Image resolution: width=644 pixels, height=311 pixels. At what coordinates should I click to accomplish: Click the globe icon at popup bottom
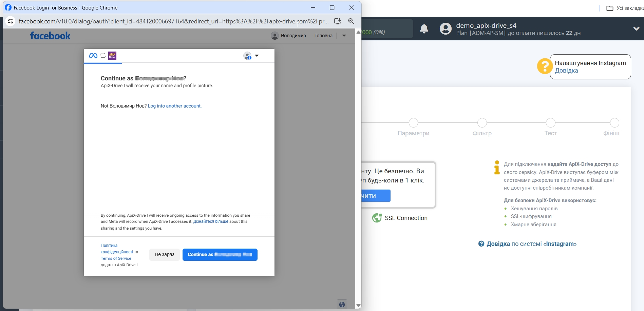pyautogui.click(x=342, y=305)
